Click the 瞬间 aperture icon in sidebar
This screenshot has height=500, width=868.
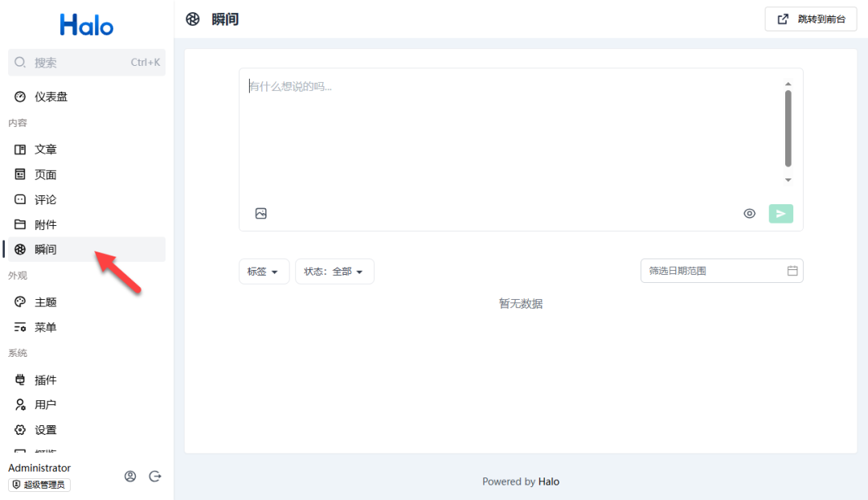(20, 249)
